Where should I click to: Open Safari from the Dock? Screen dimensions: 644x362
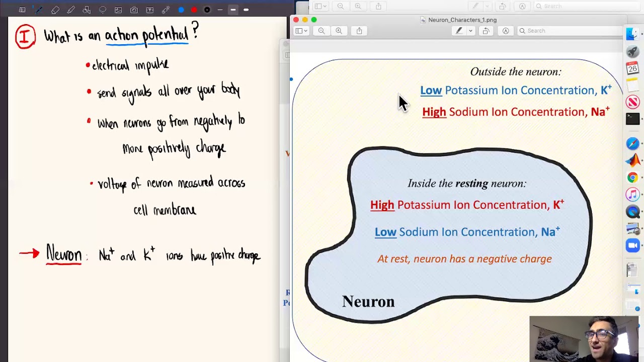(633, 144)
